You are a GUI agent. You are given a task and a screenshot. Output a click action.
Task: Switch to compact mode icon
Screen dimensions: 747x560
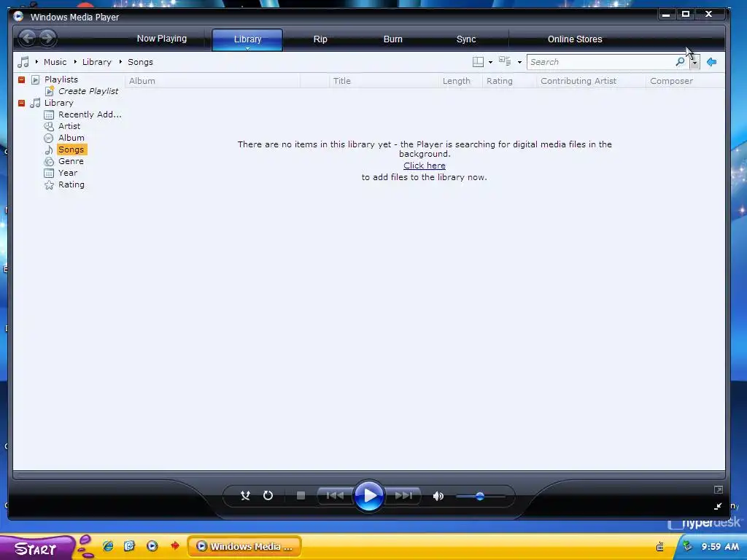719,506
